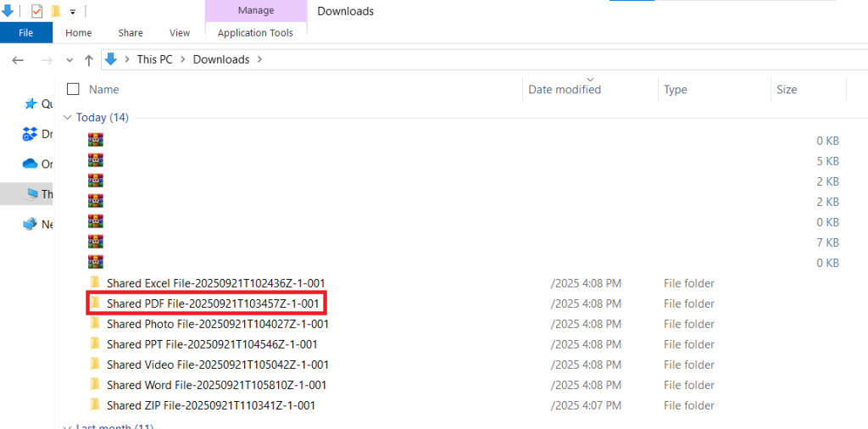The width and height of the screenshot is (868, 429).
Task: Tick the select-all checkbox beside Name
Action: pyautogui.click(x=73, y=89)
